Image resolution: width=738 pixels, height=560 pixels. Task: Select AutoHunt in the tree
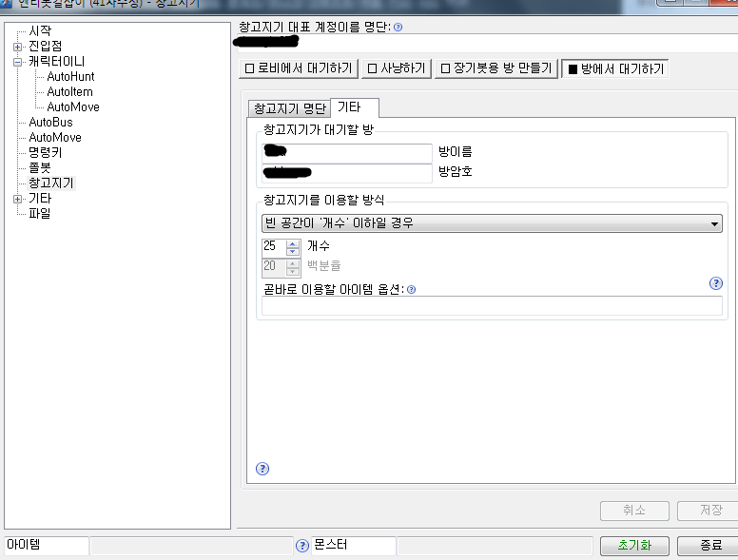click(x=70, y=76)
